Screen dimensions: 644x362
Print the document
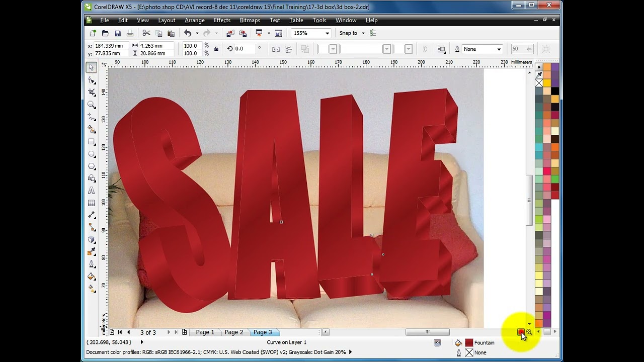pyautogui.click(x=130, y=33)
